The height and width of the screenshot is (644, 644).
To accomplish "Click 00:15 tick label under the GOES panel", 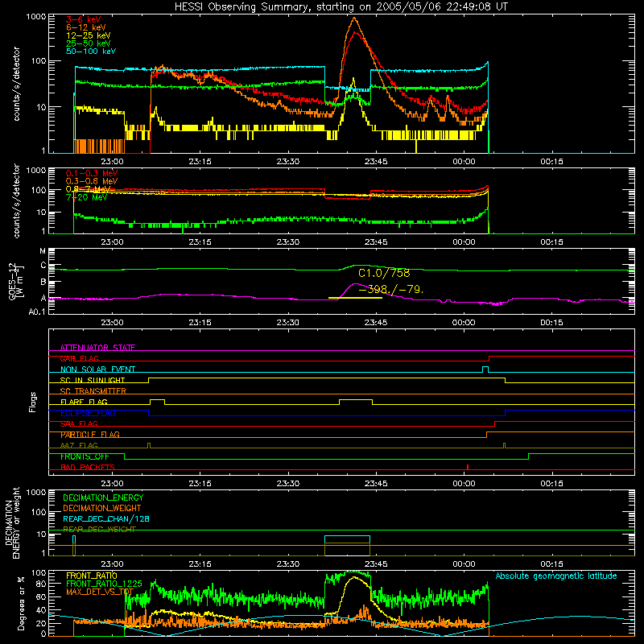I will pyautogui.click(x=551, y=323).
